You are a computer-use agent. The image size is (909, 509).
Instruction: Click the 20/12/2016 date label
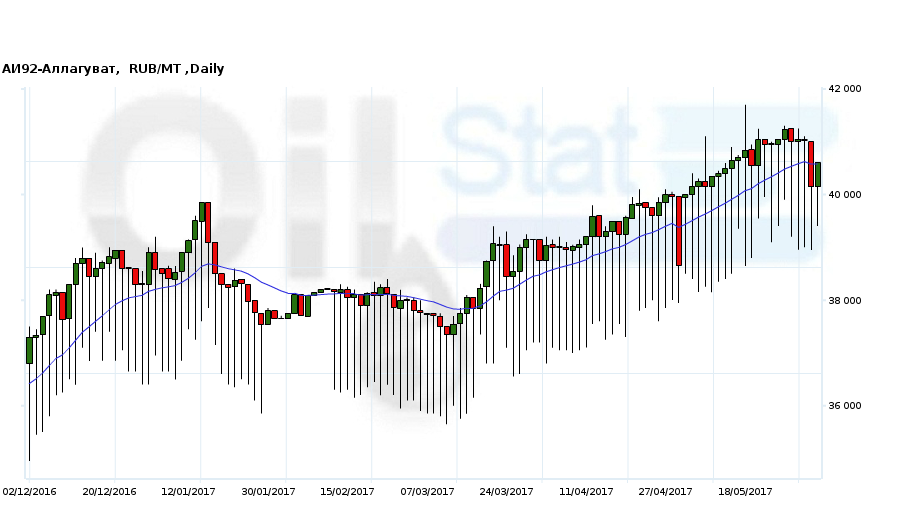pyautogui.click(x=109, y=492)
